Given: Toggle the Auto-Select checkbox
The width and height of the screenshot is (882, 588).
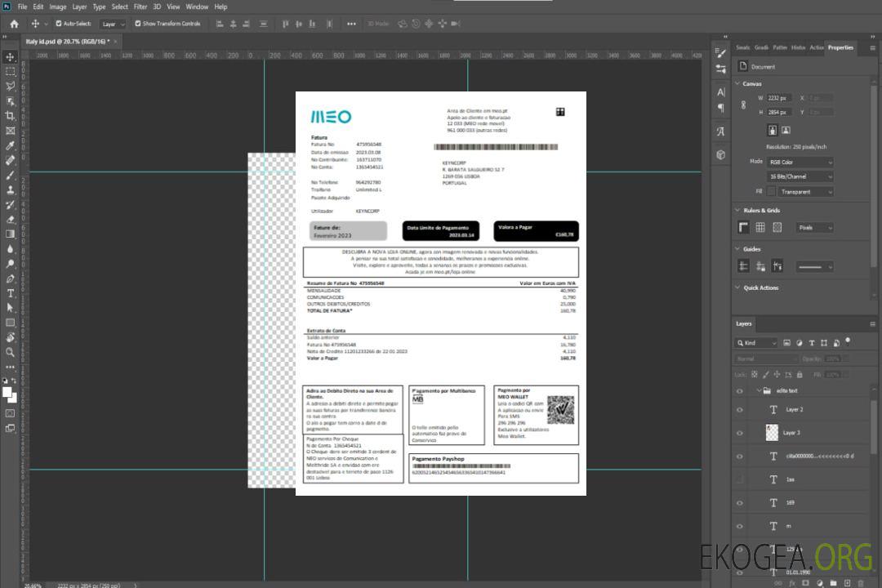Looking at the screenshot, I should tap(59, 24).
